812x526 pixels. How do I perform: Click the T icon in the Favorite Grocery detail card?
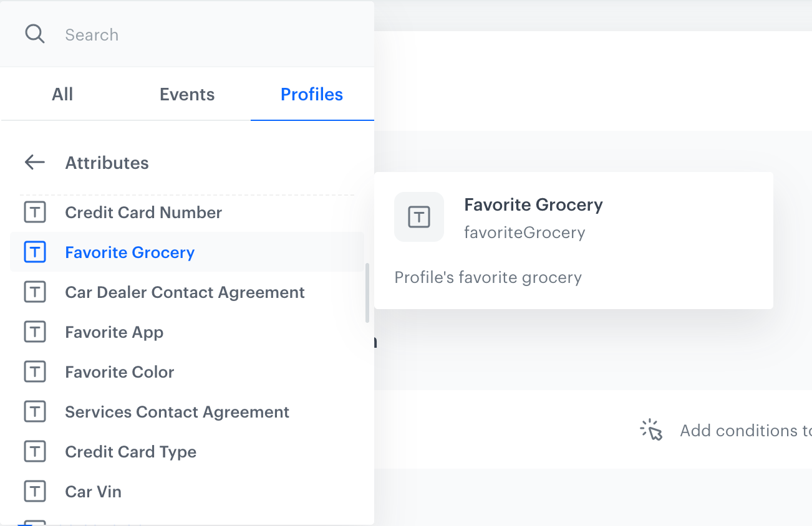coord(418,217)
